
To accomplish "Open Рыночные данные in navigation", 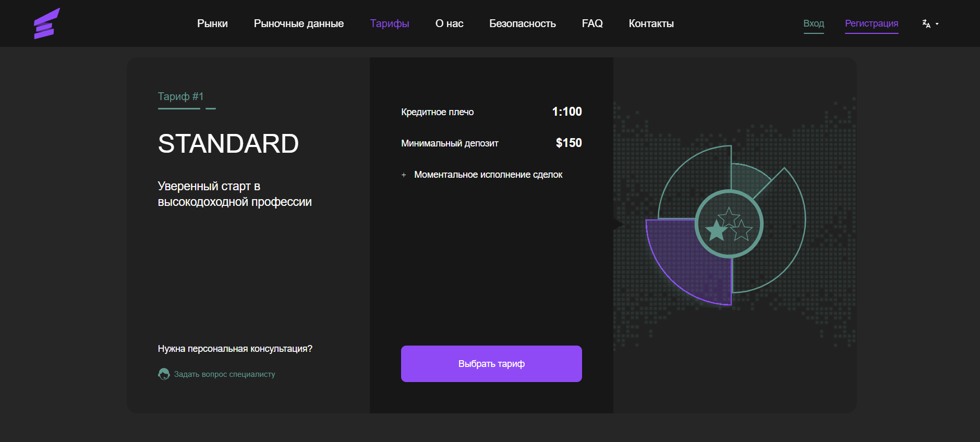I will [x=299, y=23].
